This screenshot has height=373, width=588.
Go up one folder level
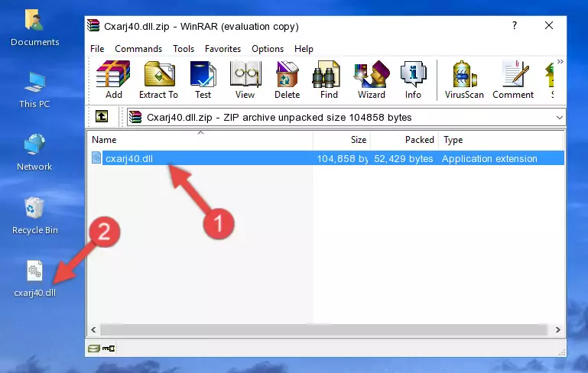[102, 117]
